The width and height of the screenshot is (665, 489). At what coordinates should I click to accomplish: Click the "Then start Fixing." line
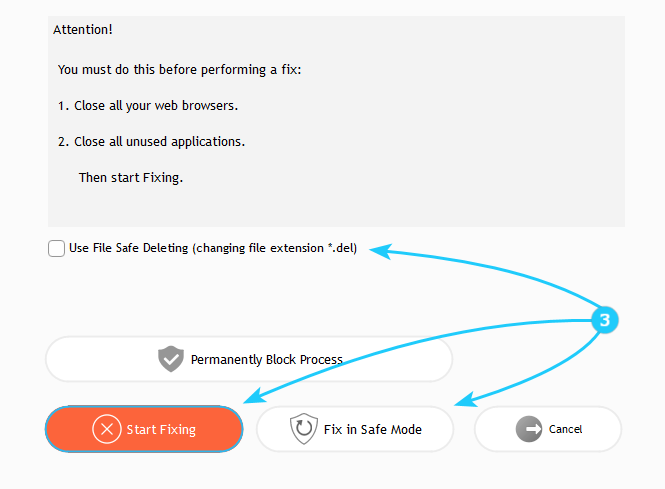coord(131,178)
